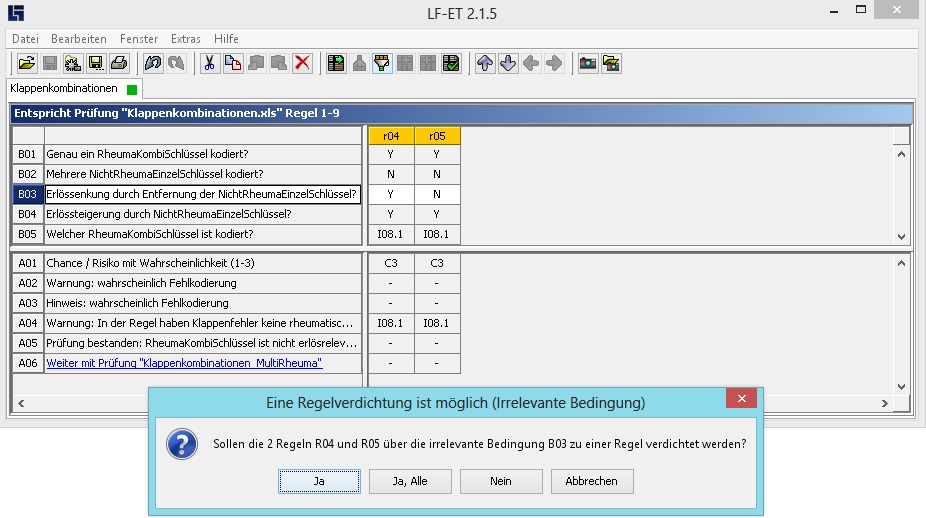Click the table with green checkmark icon
The width and height of the screenshot is (926, 518).
[x=451, y=63]
